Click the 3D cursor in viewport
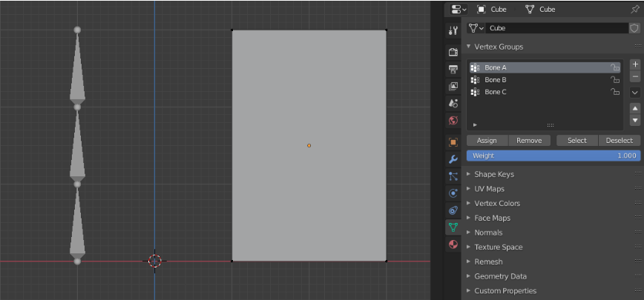Image resolution: width=644 pixels, height=300 pixels. (154, 261)
